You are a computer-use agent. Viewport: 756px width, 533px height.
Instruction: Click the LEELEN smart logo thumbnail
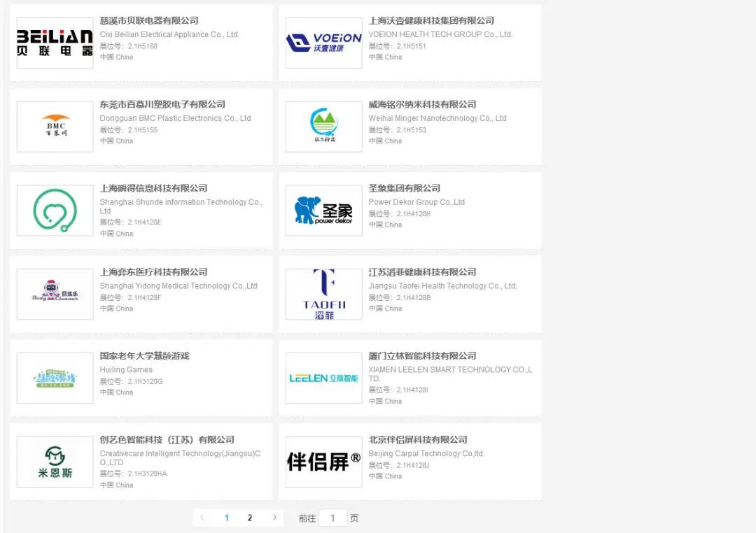click(x=323, y=378)
